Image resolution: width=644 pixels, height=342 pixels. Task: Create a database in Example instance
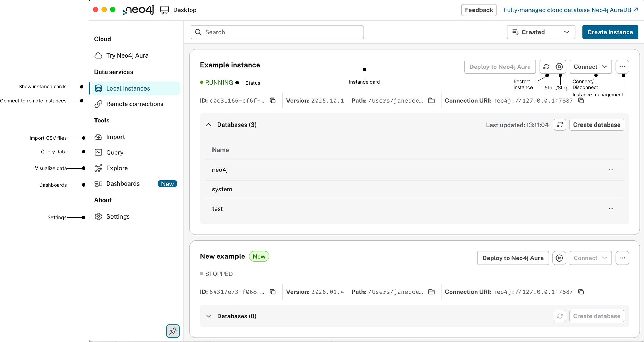coord(597,125)
